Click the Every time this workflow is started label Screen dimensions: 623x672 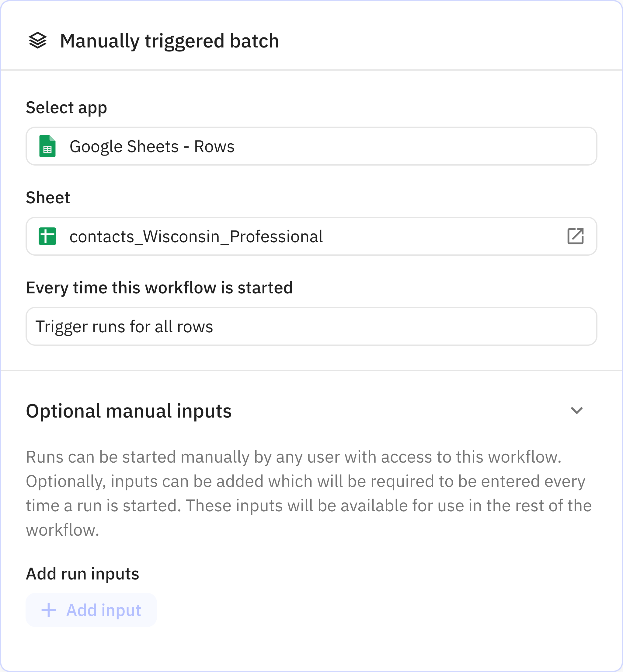[x=159, y=288]
